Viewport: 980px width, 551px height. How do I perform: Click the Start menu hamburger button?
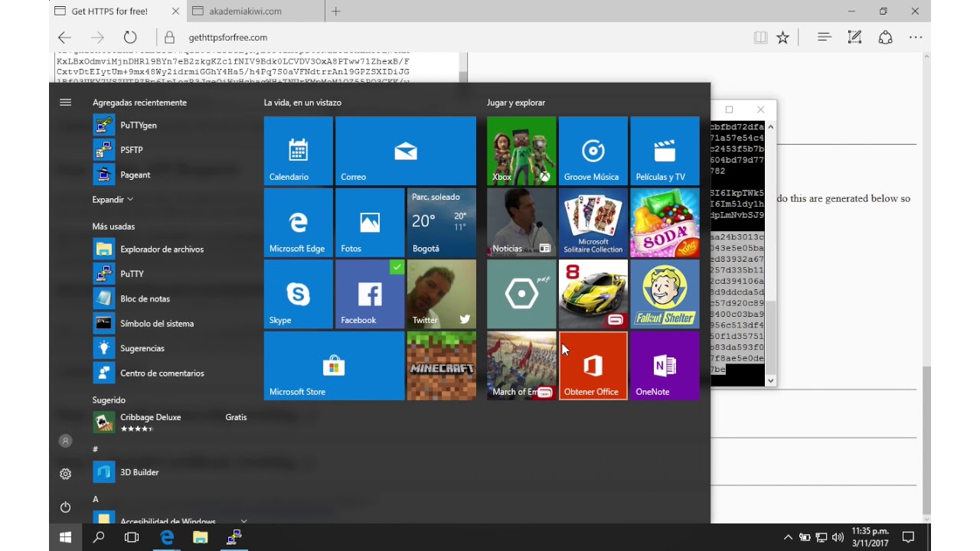[x=65, y=102]
